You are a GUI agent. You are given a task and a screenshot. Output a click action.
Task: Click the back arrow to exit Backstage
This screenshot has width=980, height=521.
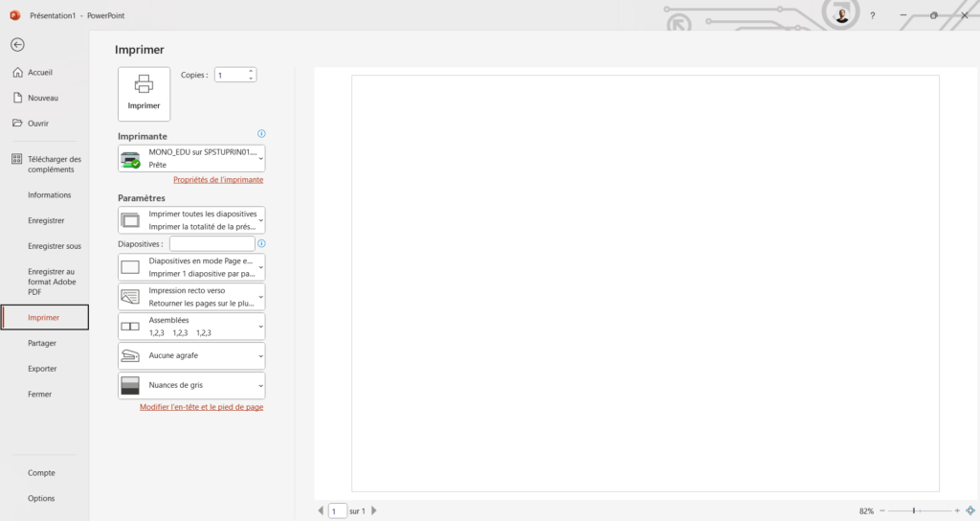click(x=17, y=44)
